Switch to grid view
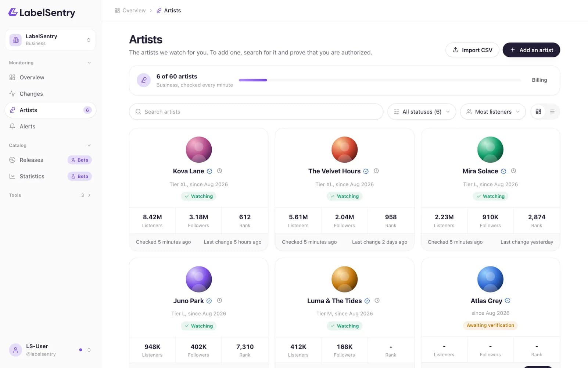 (538, 112)
